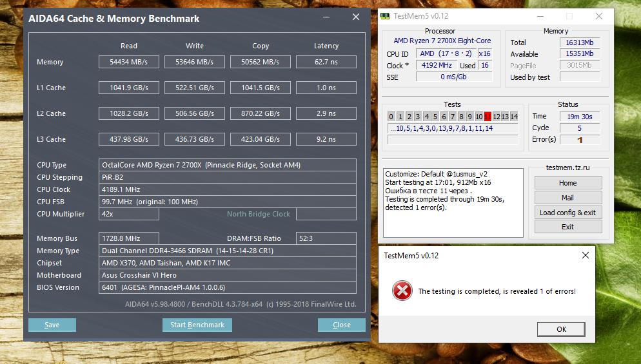Click Close button at bottom of AIDA64
This screenshot has height=364, width=641.
click(x=341, y=325)
